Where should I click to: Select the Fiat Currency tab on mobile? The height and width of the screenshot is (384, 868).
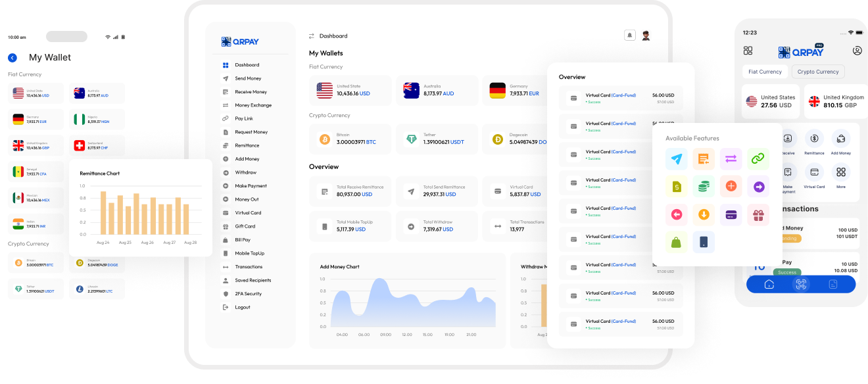click(765, 72)
